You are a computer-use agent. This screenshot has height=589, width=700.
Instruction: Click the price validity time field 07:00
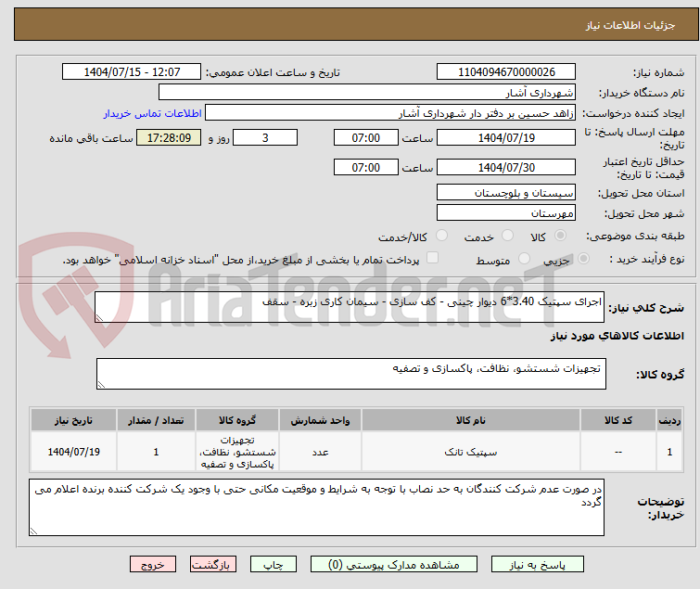click(366, 168)
